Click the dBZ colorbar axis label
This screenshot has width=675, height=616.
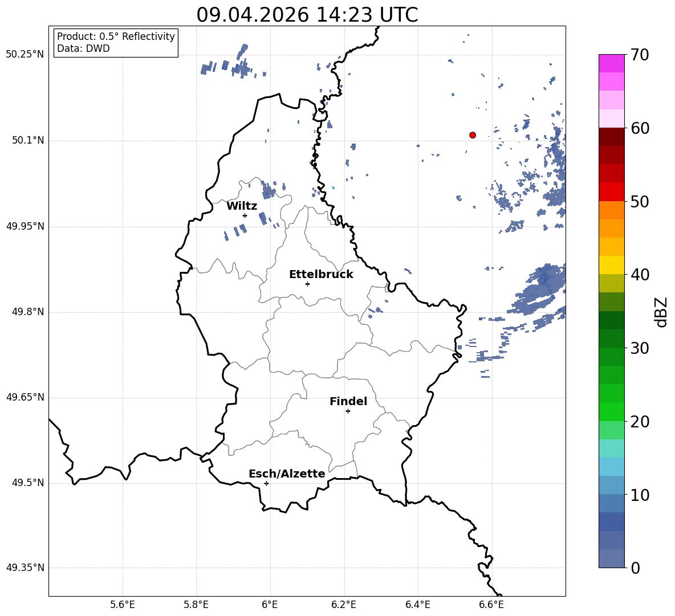(661, 312)
